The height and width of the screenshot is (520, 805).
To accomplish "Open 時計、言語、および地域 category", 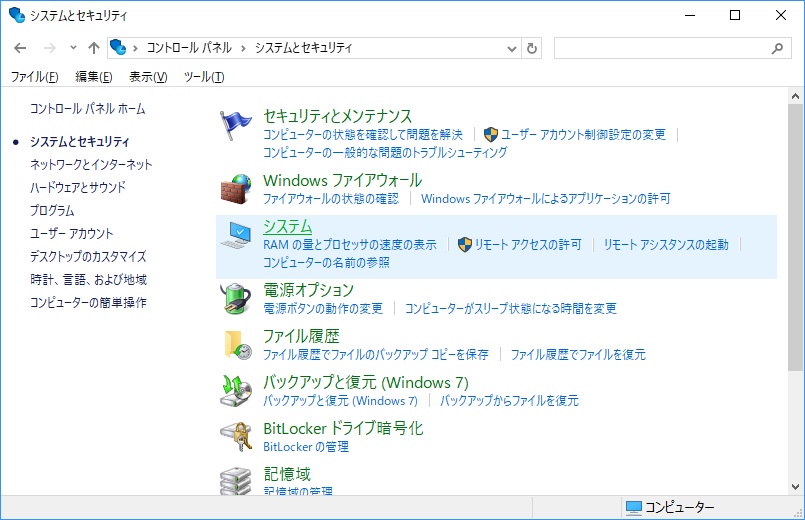I will coord(88,279).
